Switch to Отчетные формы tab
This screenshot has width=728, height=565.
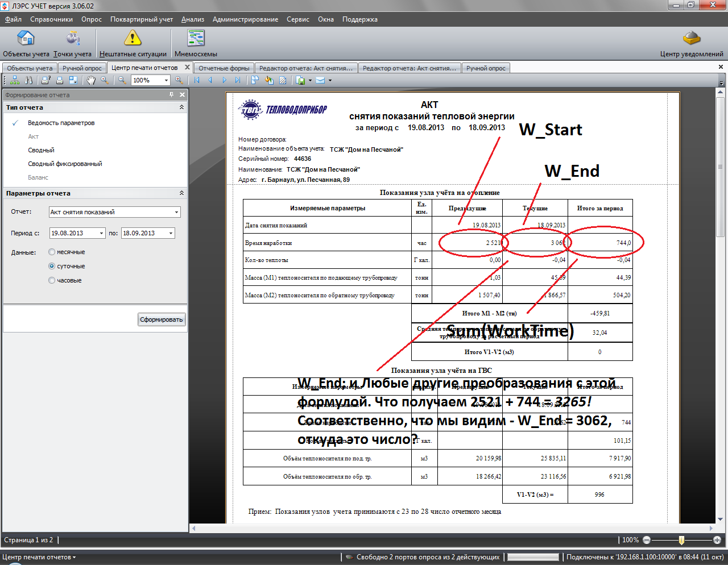224,68
